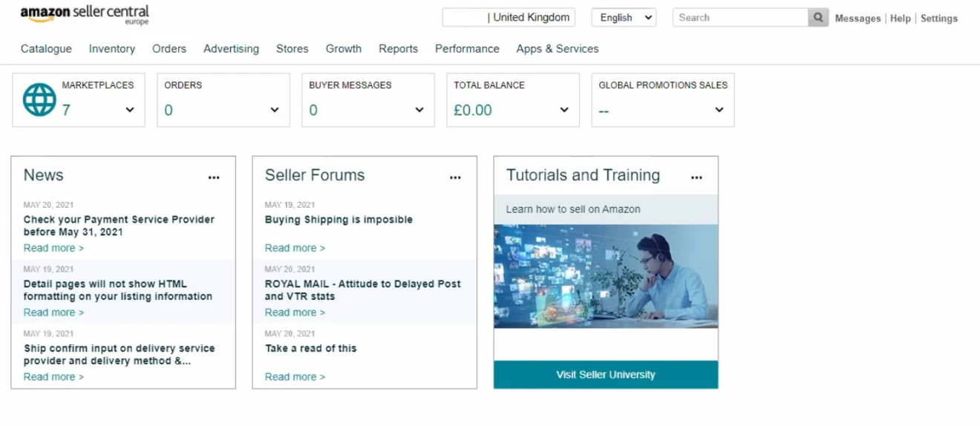Open the News card three-dot menu
This screenshot has height=426, width=980.
[x=214, y=177]
